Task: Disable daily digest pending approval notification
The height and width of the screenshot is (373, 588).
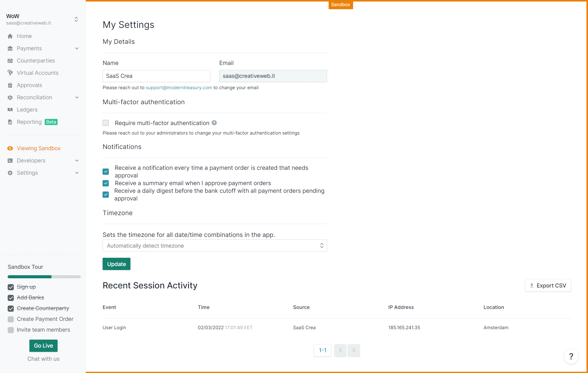Action: [x=106, y=195]
